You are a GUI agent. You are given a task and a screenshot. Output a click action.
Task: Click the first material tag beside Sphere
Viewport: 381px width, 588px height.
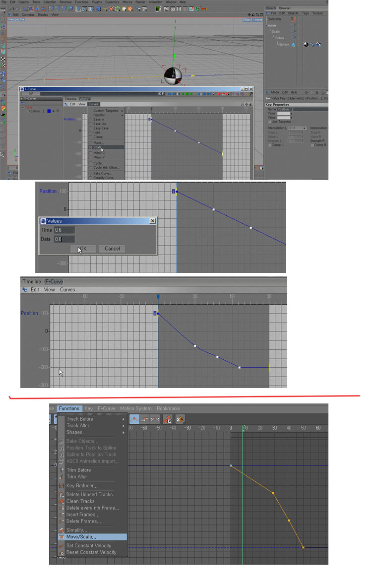(x=306, y=44)
